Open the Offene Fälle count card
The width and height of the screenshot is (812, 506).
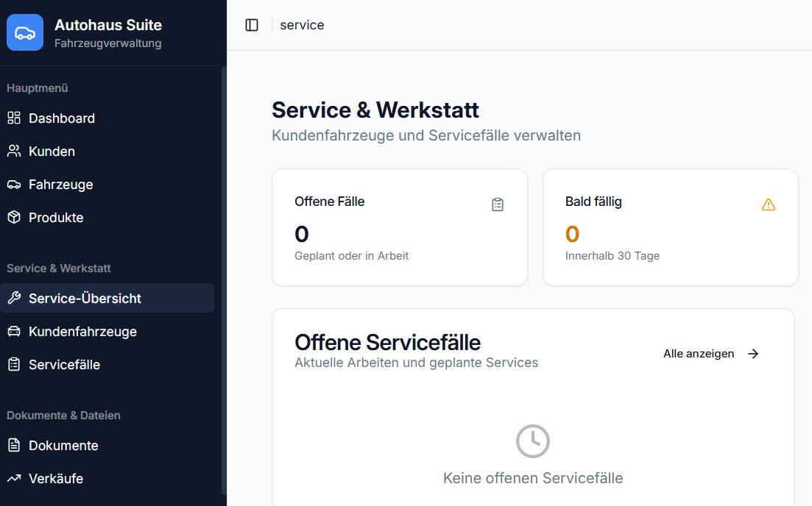pyautogui.click(x=399, y=227)
